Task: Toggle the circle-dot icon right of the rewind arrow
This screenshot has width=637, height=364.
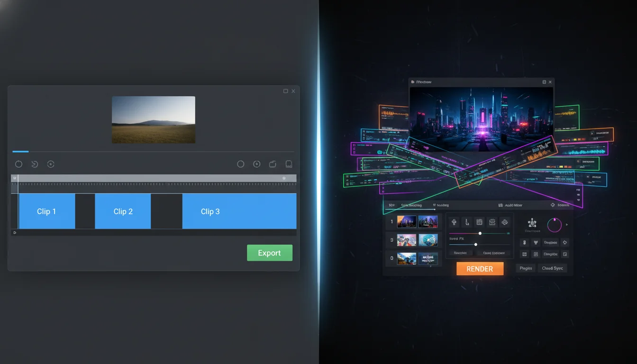Action: 51,164
